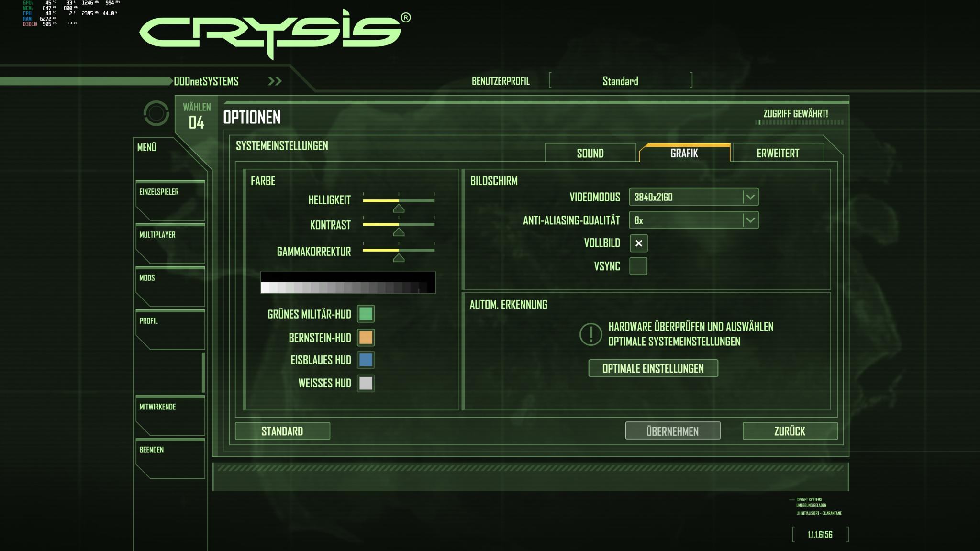The image size is (980, 551).
Task: Click the circular ring icon beside WÄHLEN 04
Action: click(x=156, y=113)
